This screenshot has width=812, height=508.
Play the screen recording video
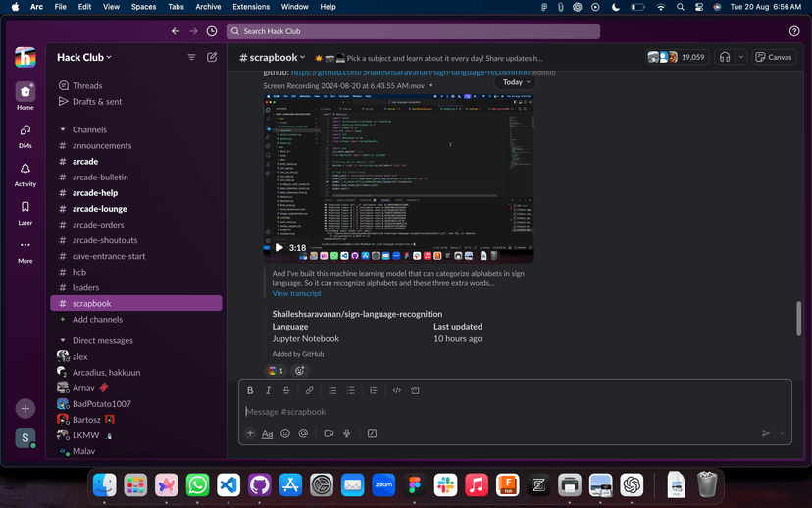coord(279,248)
